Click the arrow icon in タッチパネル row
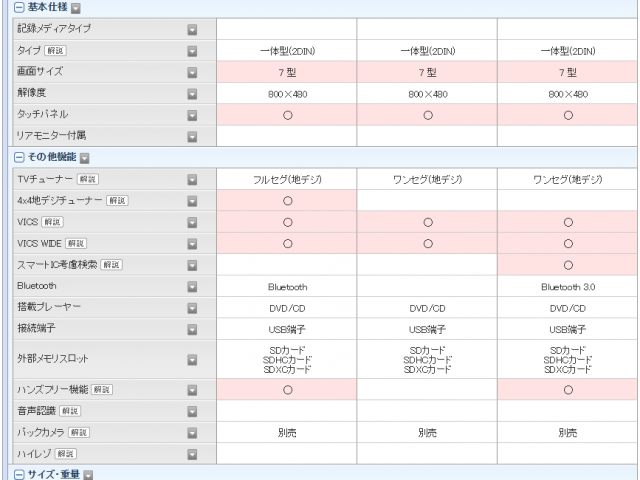The width and height of the screenshot is (640, 480). tap(192, 115)
